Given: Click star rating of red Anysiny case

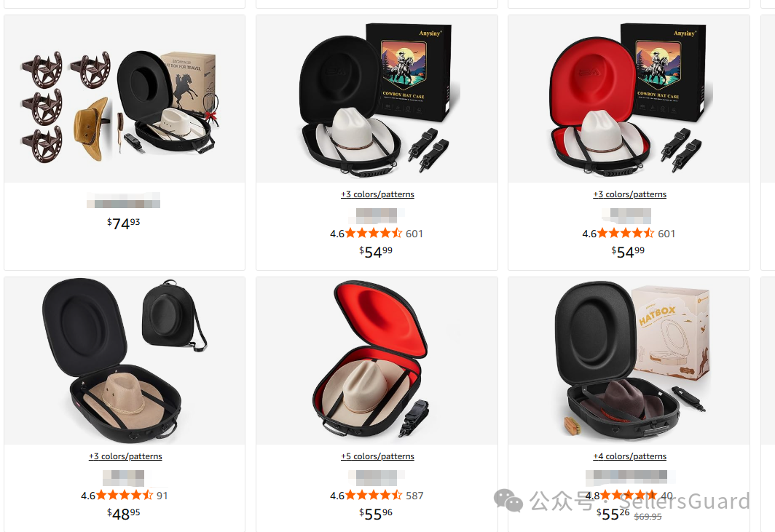Looking at the screenshot, I should pos(626,233).
